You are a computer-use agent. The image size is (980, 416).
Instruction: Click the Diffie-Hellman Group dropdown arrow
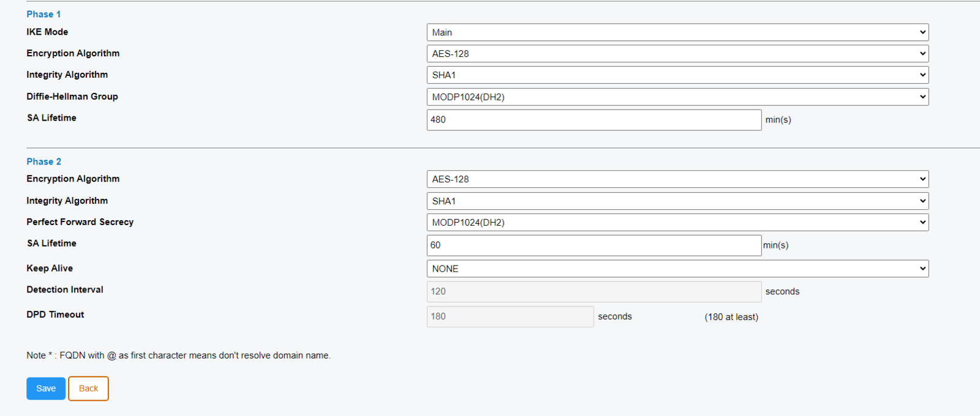point(922,97)
